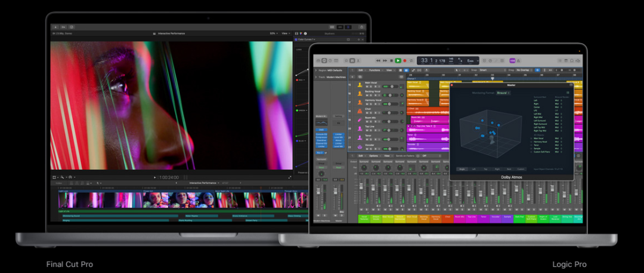The height and width of the screenshot is (273, 644).
Task: Click the Compressor plugin slot
Action: pyautogui.click(x=321, y=137)
